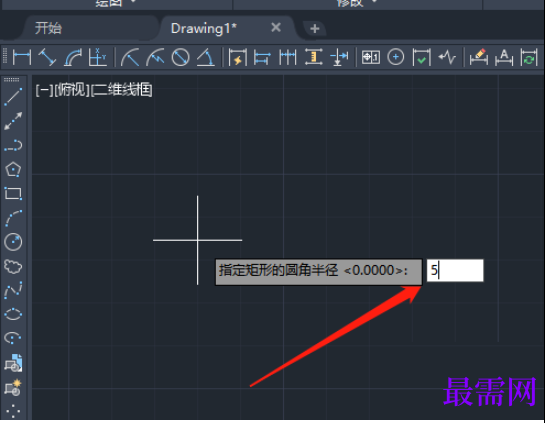The image size is (555, 423).
Task: Select the Construction Line tool
Action: pyautogui.click(x=13, y=121)
